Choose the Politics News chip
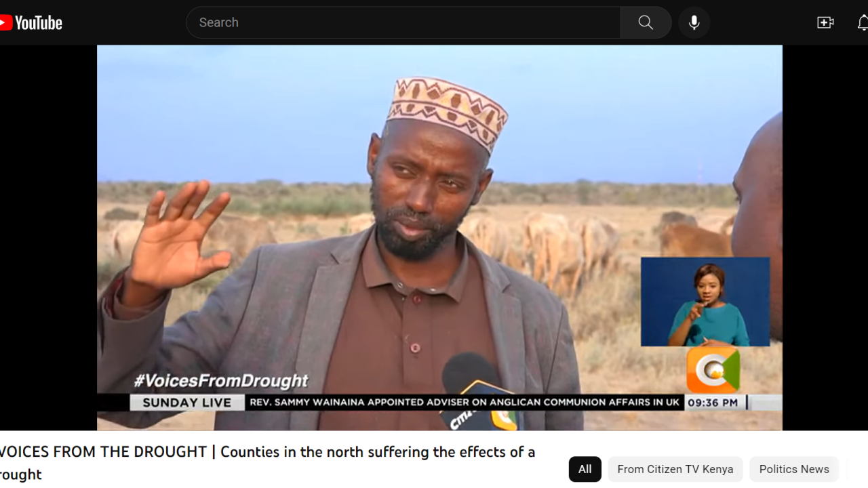Screen dimensions: 868x488 [x=794, y=469]
